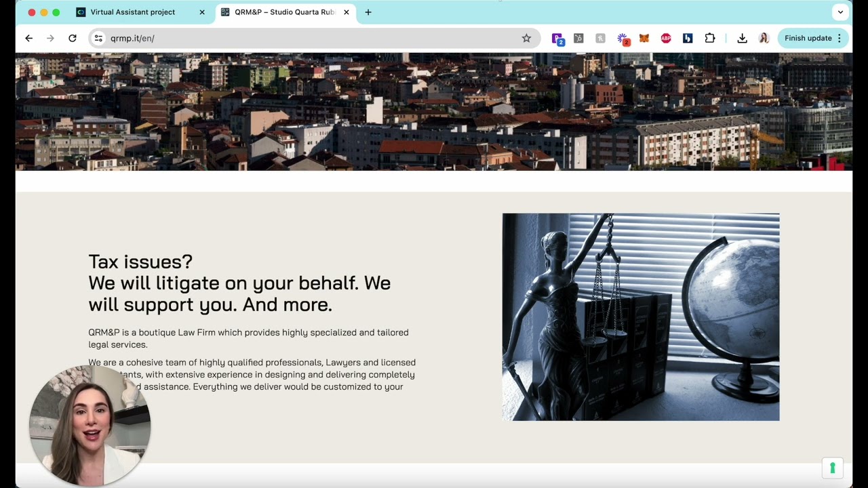Expand the tab search dropdown arrow

click(x=840, y=12)
